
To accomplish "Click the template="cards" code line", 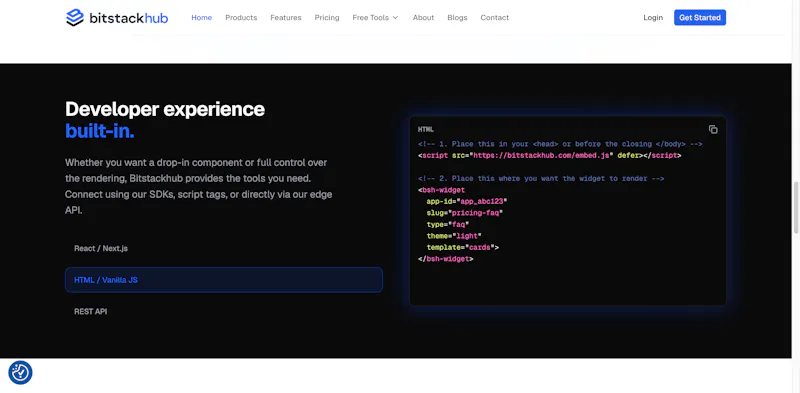I will point(462,247).
